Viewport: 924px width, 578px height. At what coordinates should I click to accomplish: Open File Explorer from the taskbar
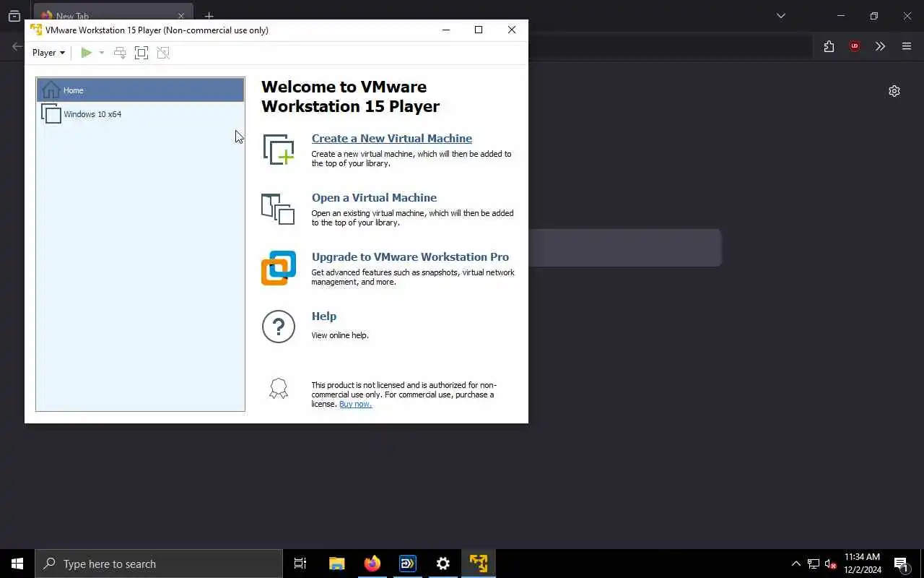coord(337,564)
